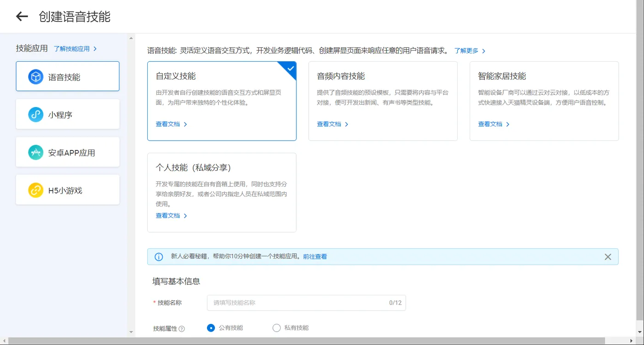This screenshot has width=644, height=345.
Task: Open 查看文档 link in 智能家居技能 card
Action: pos(494,124)
